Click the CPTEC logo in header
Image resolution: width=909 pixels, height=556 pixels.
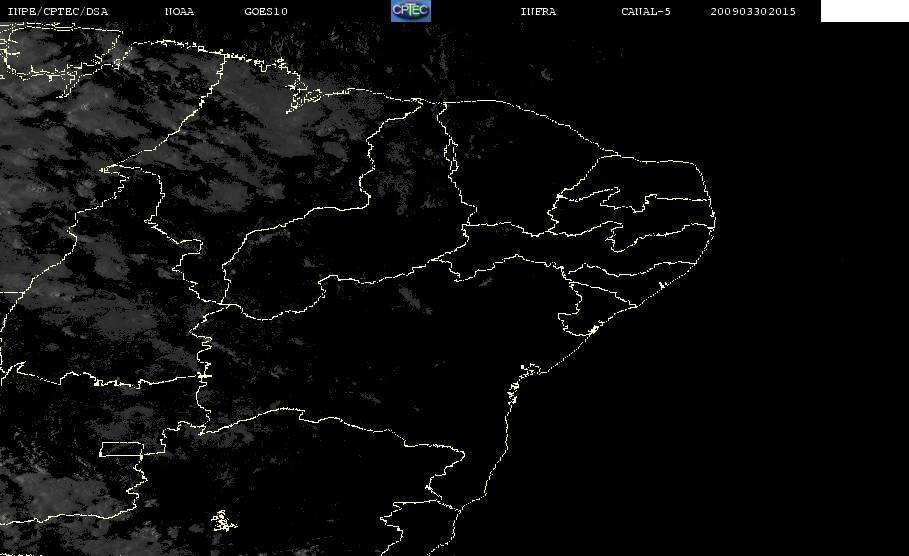tap(410, 11)
